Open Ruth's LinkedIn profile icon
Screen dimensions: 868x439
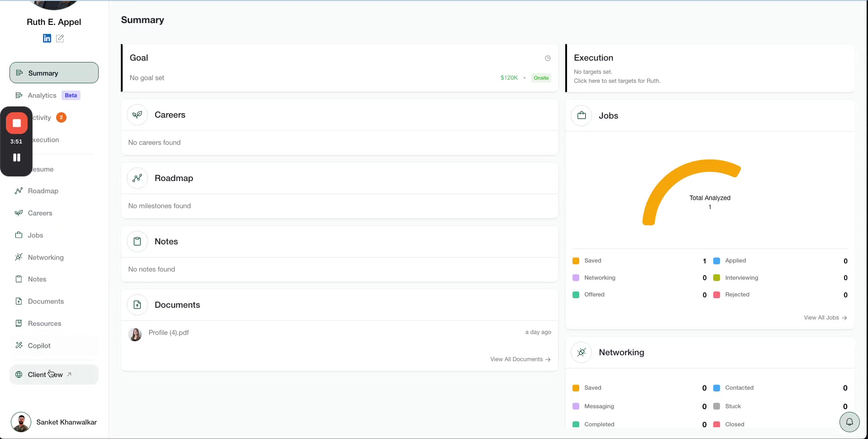[47, 38]
